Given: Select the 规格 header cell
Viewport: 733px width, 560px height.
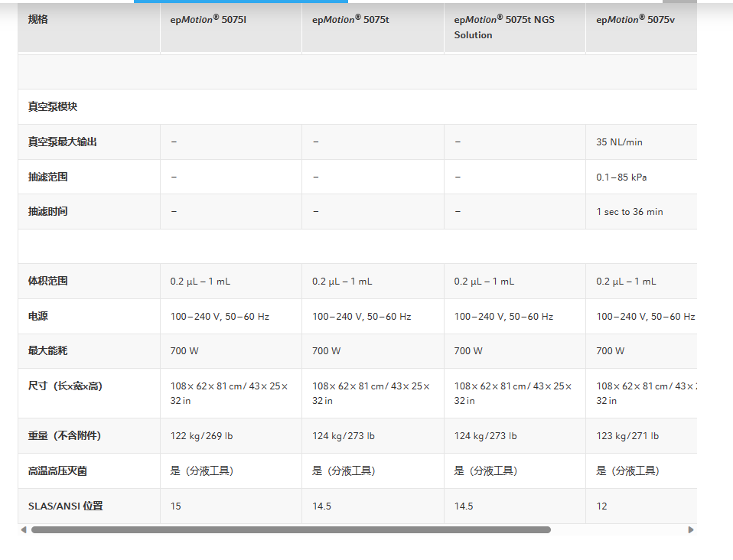Looking at the screenshot, I should point(89,27).
